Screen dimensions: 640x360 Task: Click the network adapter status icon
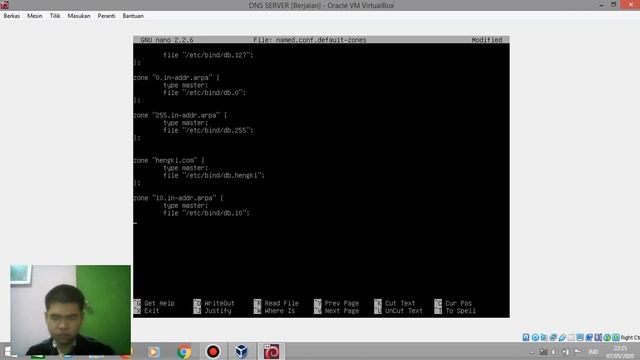point(553,337)
